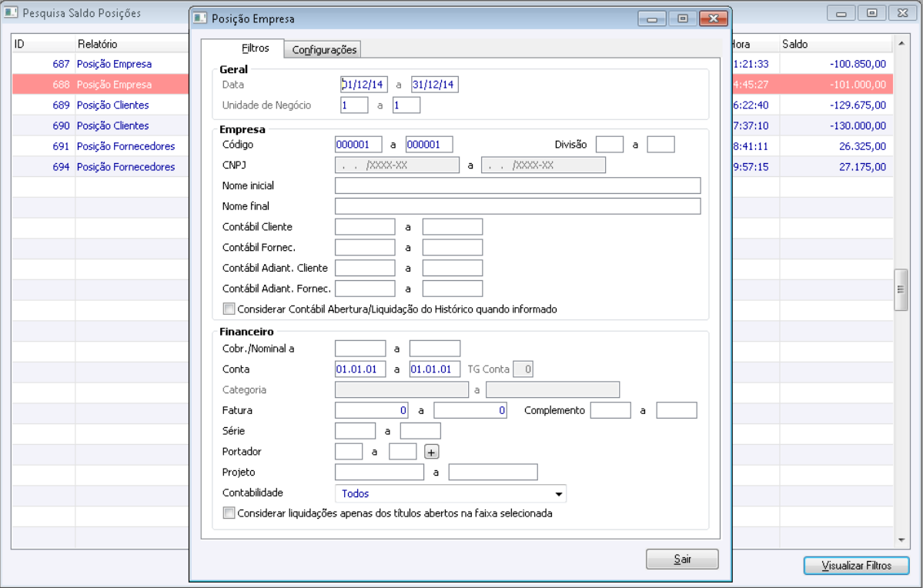Click the Relatório column header
The image size is (923, 588).
(132, 44)
